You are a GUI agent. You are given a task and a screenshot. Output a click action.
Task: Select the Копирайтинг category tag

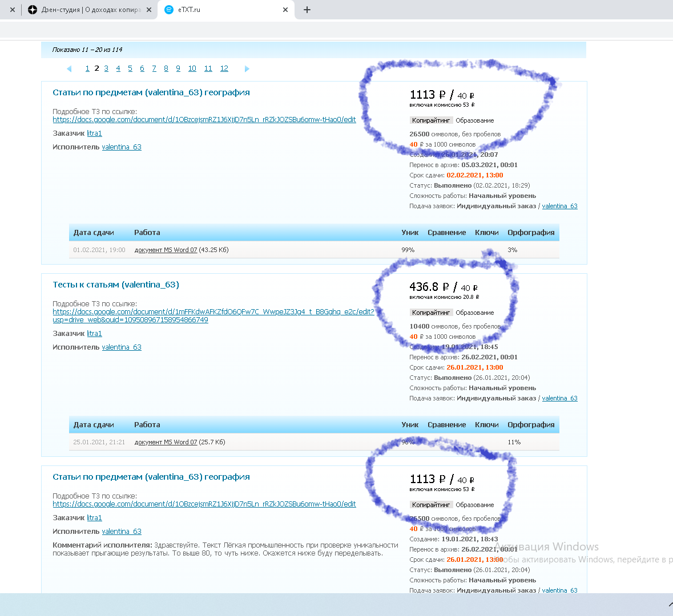[x=431, y=120]
